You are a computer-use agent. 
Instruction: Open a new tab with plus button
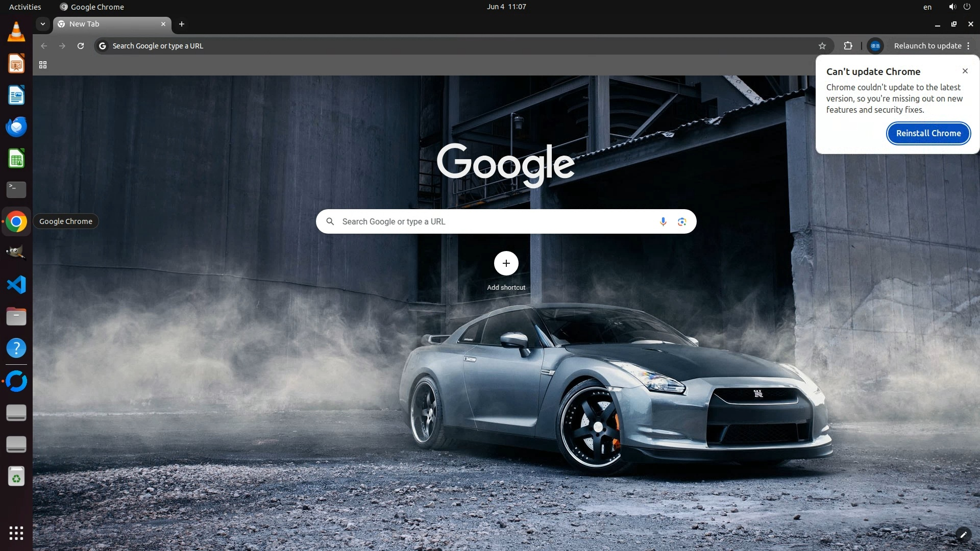(x=181, y=24)
